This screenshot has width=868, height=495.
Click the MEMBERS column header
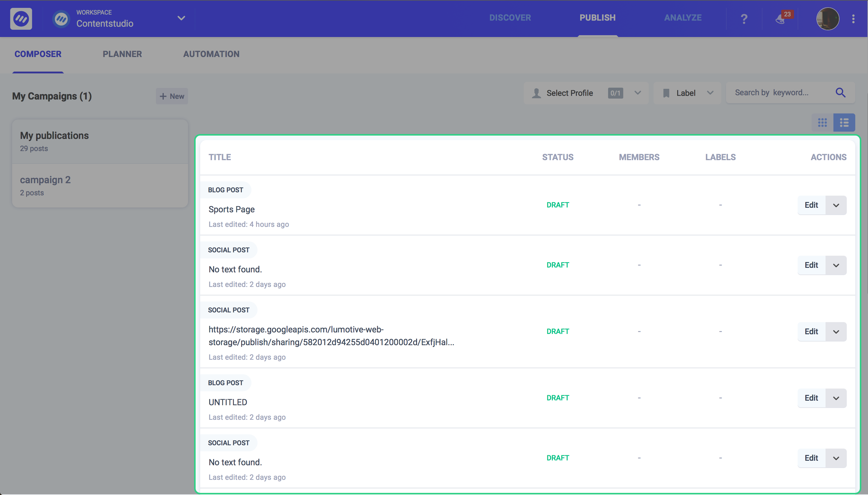coord(639,157)
